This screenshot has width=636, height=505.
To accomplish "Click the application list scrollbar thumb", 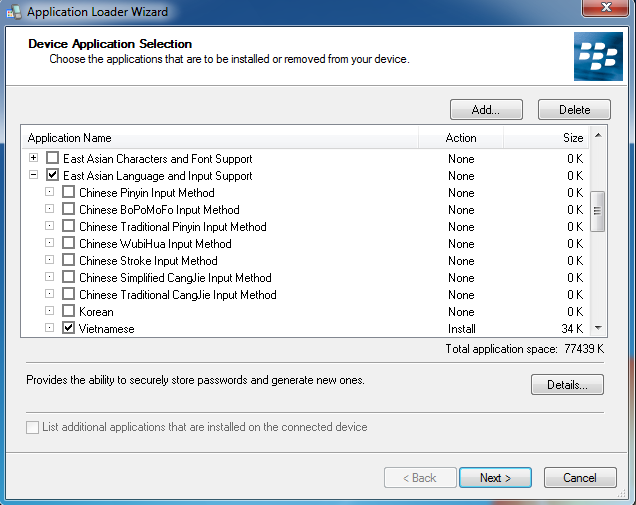I will click(x=597, y=211).
